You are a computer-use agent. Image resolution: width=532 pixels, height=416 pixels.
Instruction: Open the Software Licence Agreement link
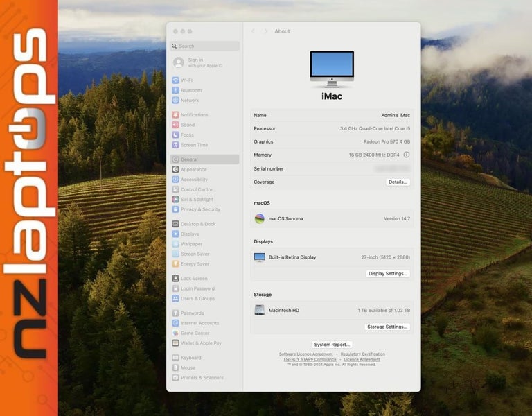pyautogui.click(x=305, y=354)
